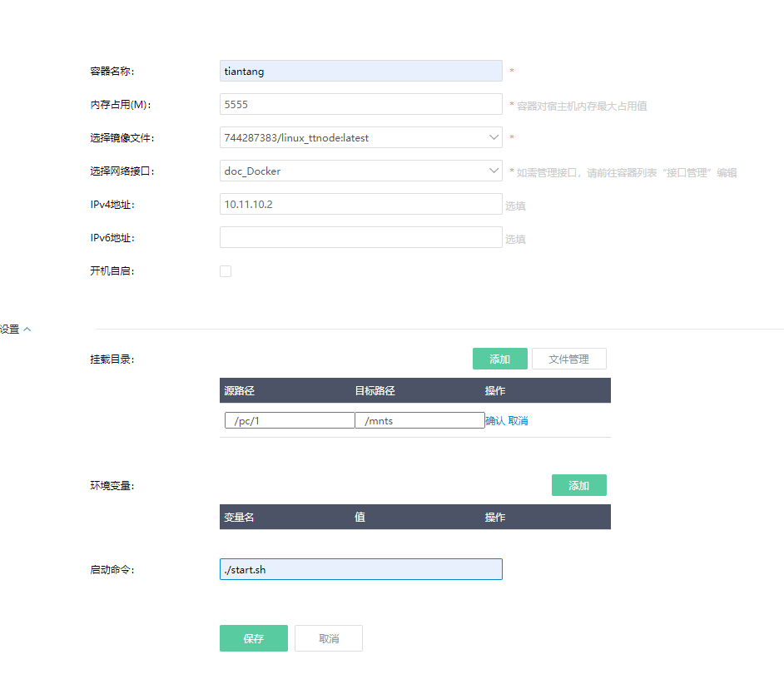The height and width of the screenshot is (694, 784).
Task: Click the startup command input field
Action: click(x=360, y=569)
